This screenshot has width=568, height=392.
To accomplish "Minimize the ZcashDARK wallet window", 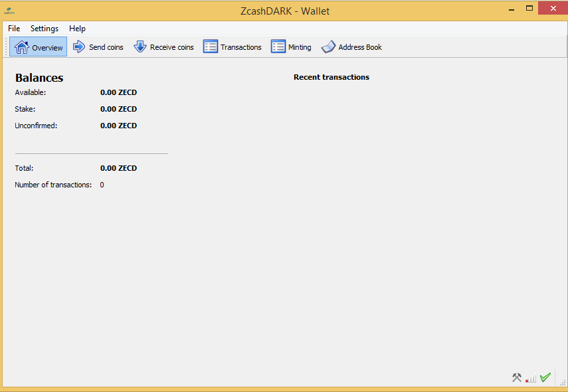I will [512, 9].
